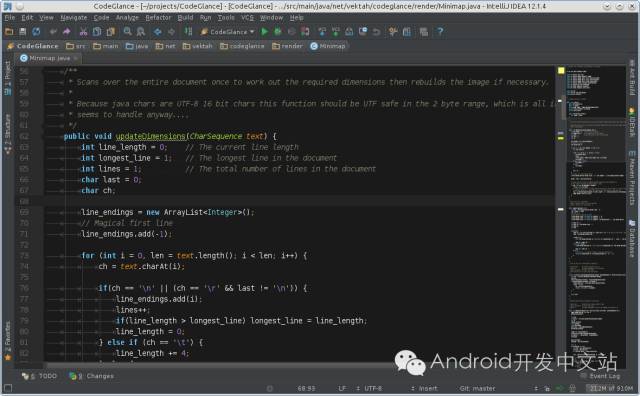
Task: Click the updateDimensions method name
Action: (x=151, y=136)
